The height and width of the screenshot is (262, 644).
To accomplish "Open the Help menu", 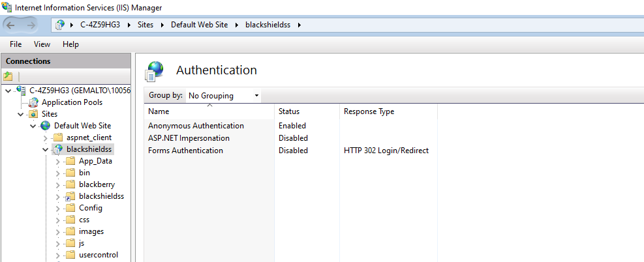I will tap(70, 44).
